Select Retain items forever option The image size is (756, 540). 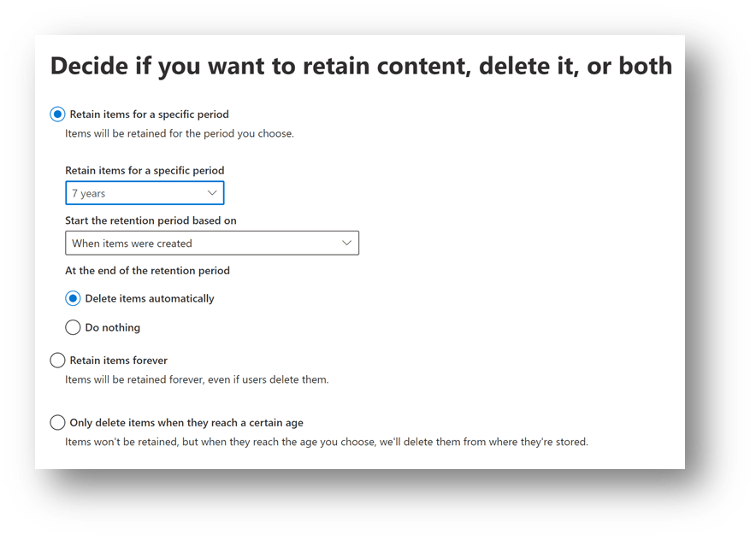pyautogui.click(x=57, y=361)
